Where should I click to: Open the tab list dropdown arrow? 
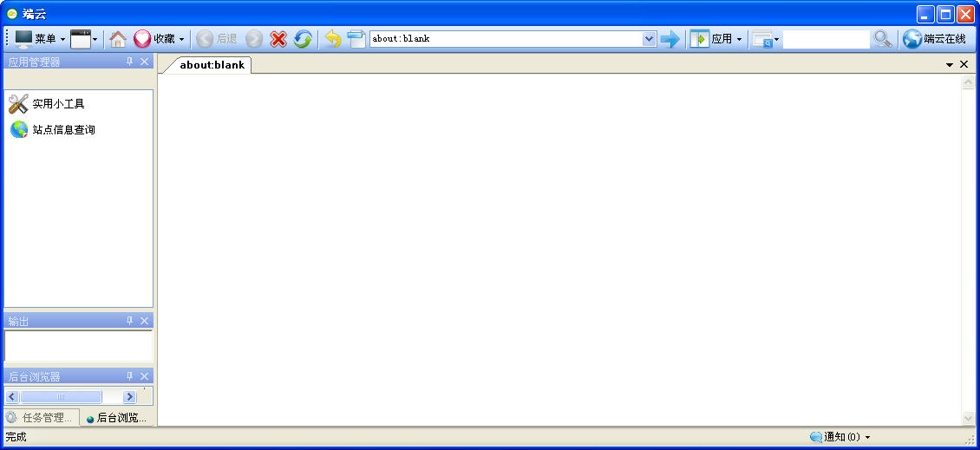coord(950,64)
